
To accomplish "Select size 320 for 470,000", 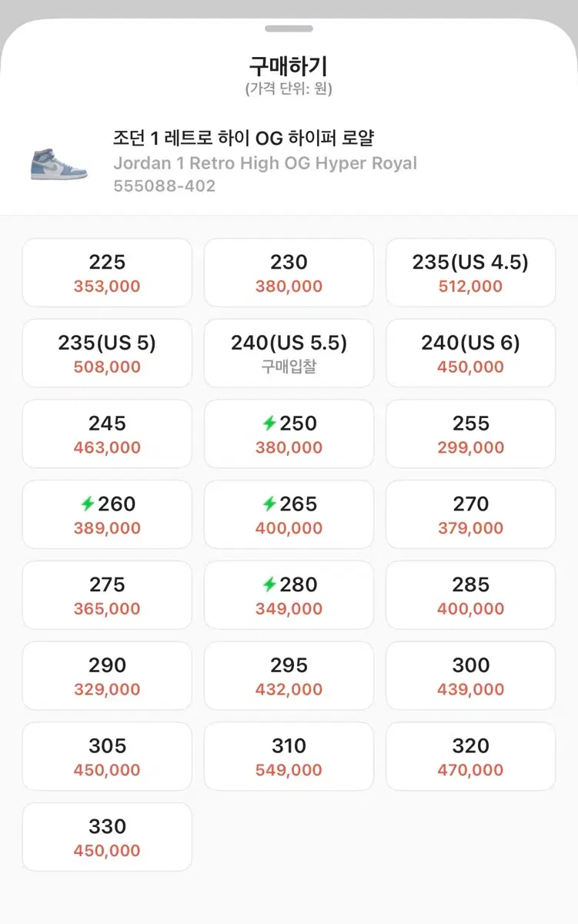I will (470, 757).
